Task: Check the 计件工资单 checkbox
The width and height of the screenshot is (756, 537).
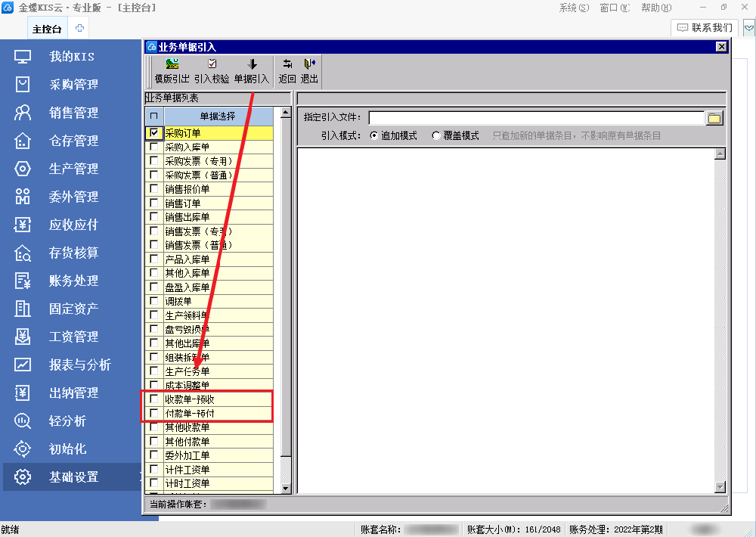Action: click(153, 469)
